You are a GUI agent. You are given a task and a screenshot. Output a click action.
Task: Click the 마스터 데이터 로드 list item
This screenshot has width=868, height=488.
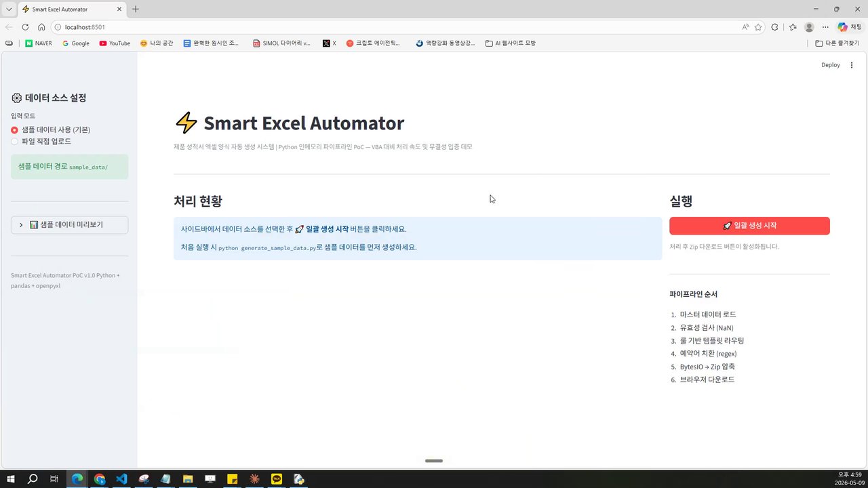pos(708,314)
